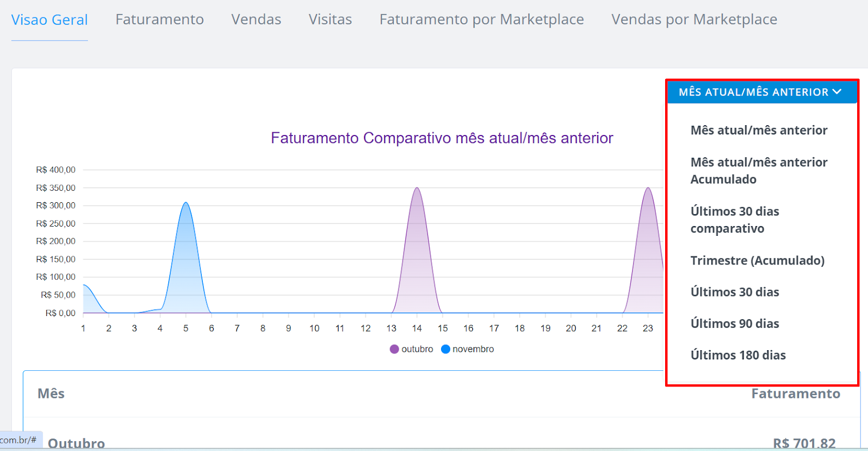Image resolution: width=868 pixels, height=451 pixels.
Task: Switch to the Vendas tab
Action: coord(256,20)
